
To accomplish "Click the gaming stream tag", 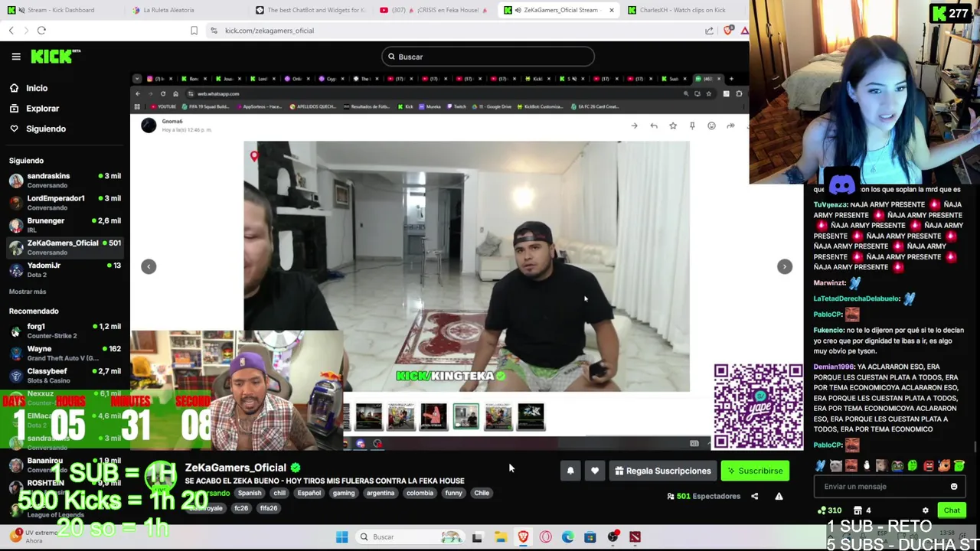I will point(344,493).
